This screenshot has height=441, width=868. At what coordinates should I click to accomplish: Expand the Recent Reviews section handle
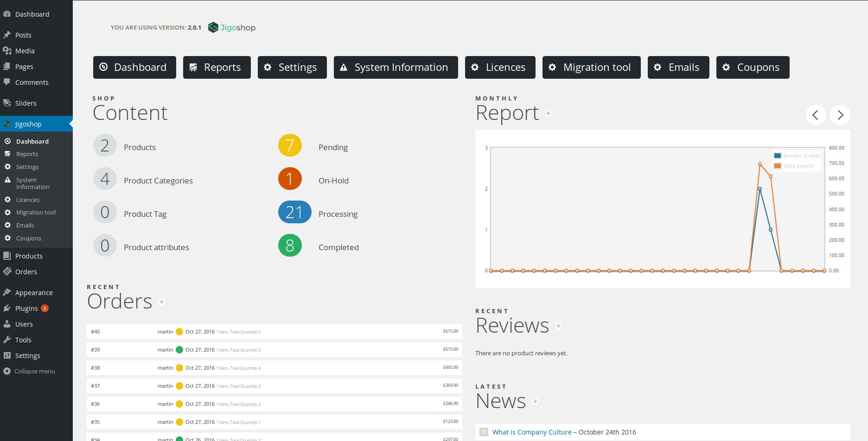tap(558, 326)
